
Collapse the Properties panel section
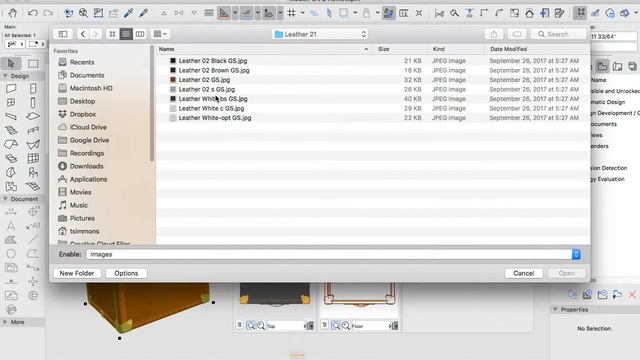(555, 309)
